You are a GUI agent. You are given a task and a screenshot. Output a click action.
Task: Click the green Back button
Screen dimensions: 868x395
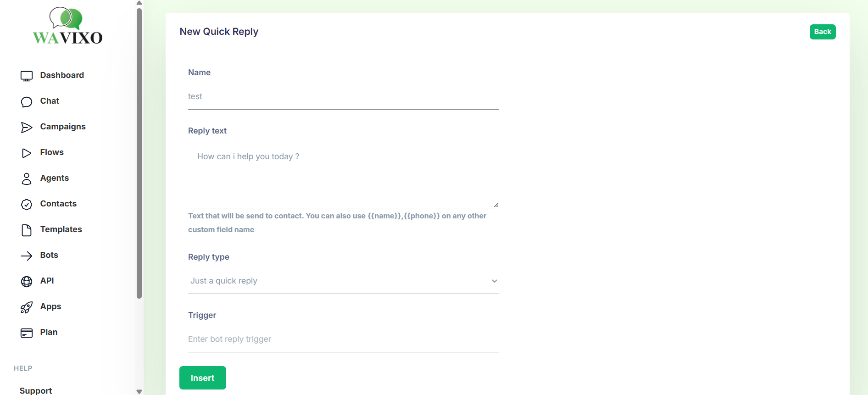(822, 32)
